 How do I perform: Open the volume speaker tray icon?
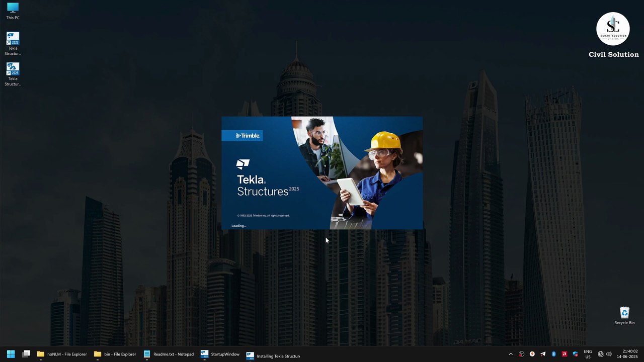point(609,354)
